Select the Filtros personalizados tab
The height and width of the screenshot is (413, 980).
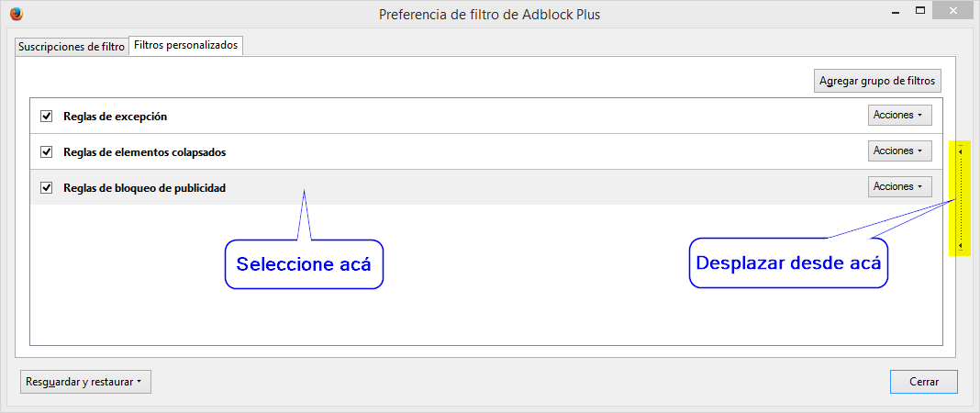pyautogui.click(x=185, y=46)
